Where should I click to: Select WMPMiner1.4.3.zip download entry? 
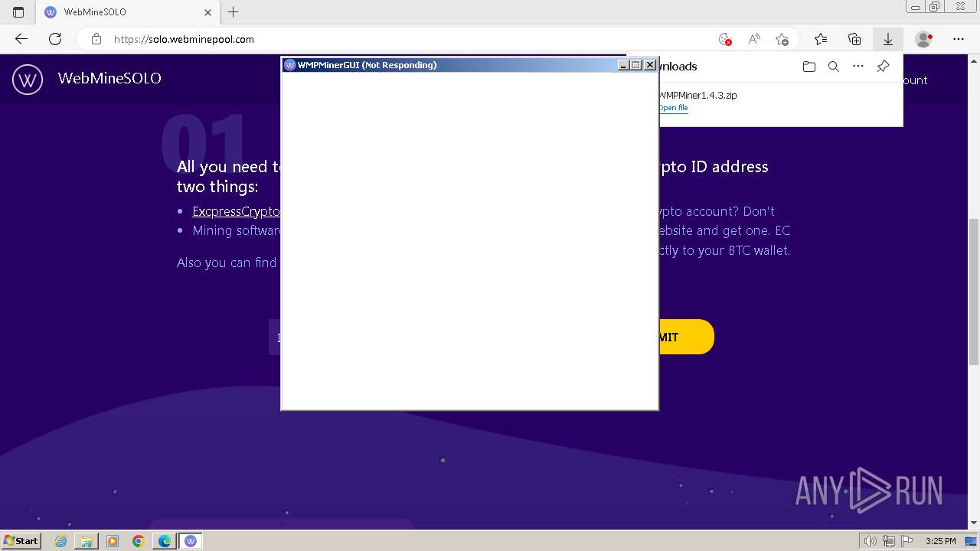tap(780, 102)
